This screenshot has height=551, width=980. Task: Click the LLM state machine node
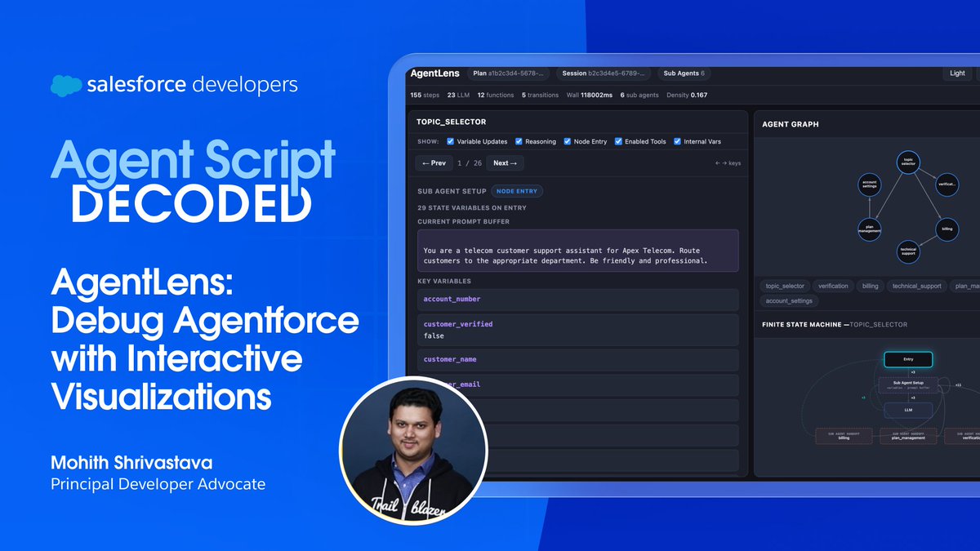pyautogui.click(x=908, y=411)
